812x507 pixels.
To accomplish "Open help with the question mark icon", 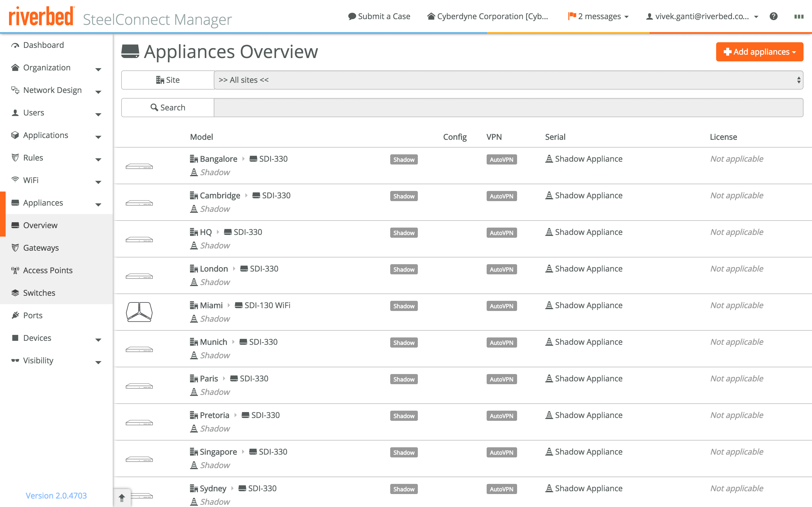I will (x=774, y=16).
